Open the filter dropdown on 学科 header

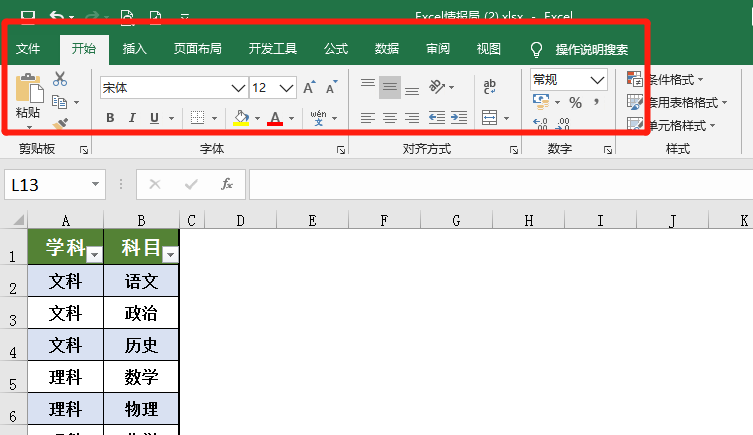[94, 256]
